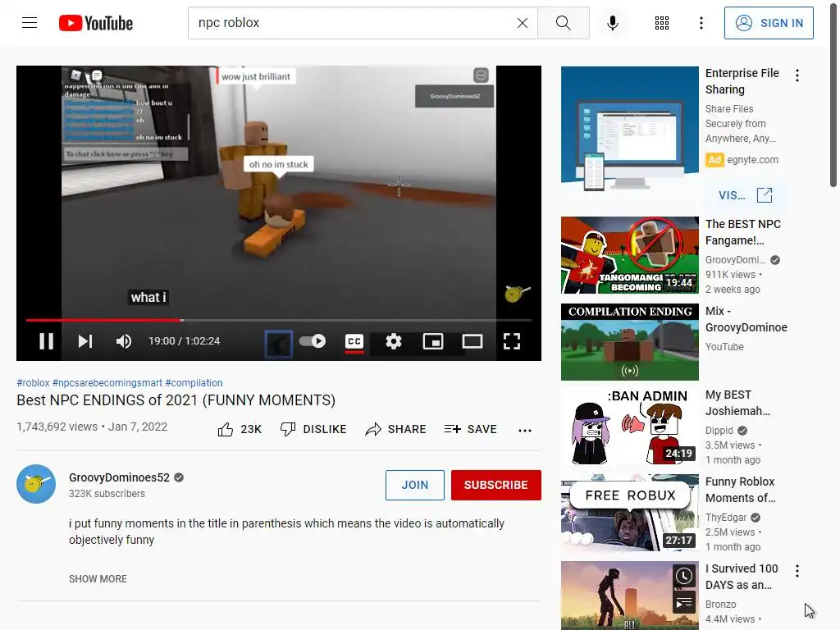This screenshot has height=630, width=840.
Task: Click the channel watermark bee icon
Action: 517,293
